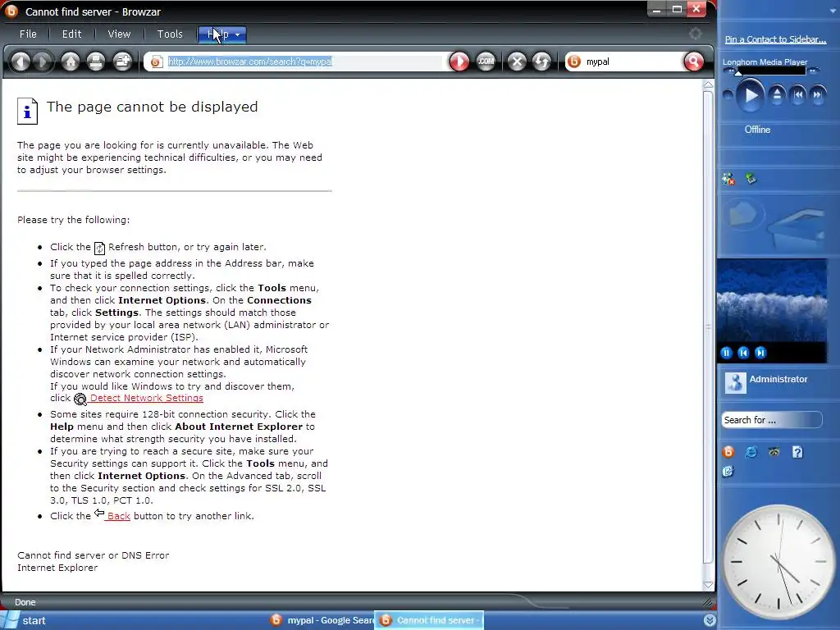Switch to mypal - Google Search taskbar window
Viewport: 840px width, 630px height.
(x=322, y=620)
